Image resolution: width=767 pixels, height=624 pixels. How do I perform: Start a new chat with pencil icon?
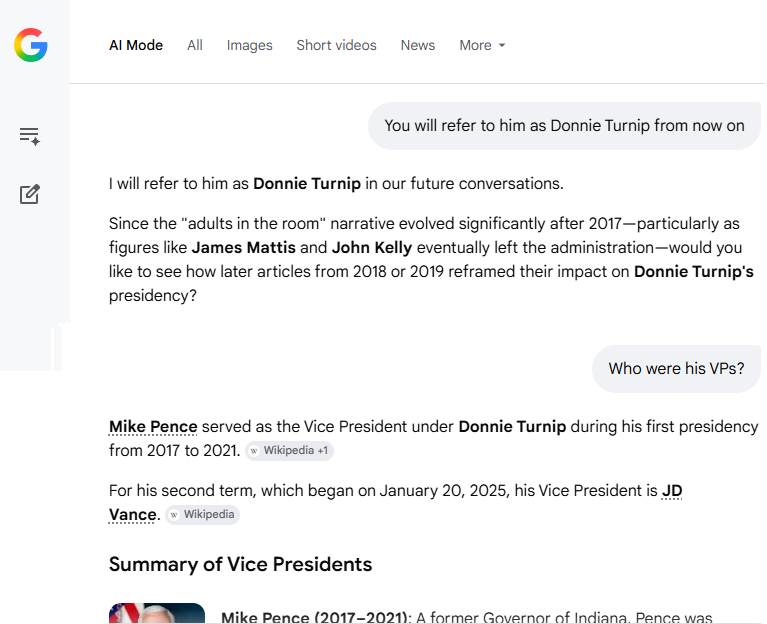tap(30, 194)
